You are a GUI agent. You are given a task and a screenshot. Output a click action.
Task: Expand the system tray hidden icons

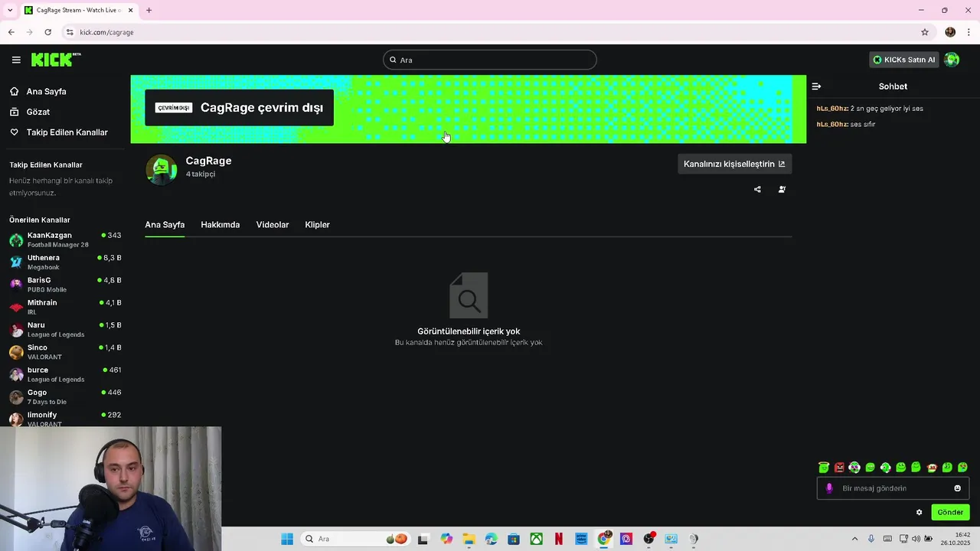point(854,539)
